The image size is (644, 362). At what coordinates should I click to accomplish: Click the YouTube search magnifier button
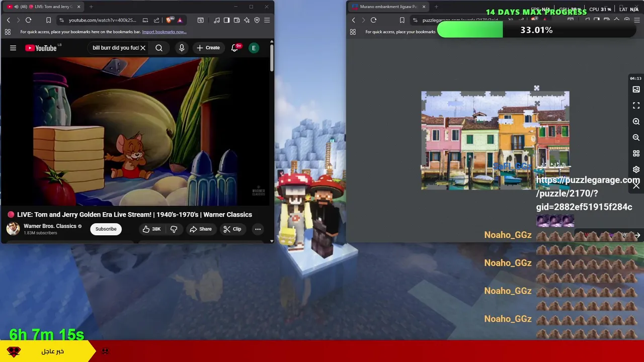(159, 48)
